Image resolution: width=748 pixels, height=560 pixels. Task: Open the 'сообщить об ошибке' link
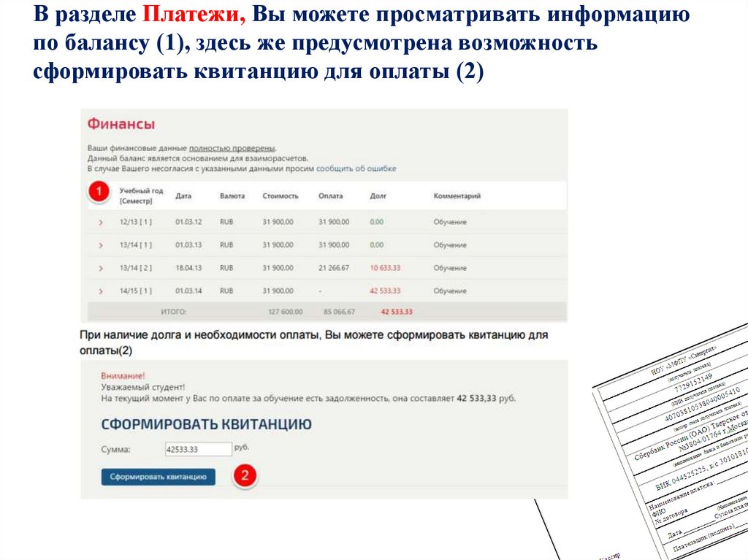coord(356,169)
